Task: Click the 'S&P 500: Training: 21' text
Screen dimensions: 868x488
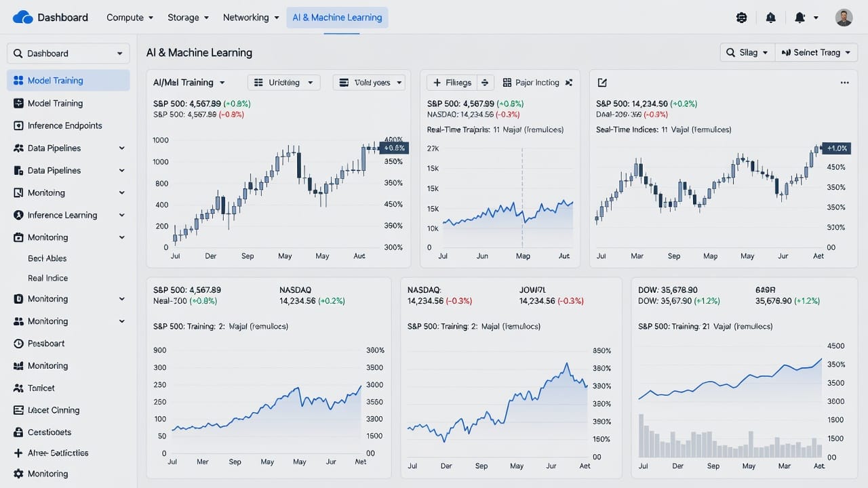Action: (x=674, y=327)
